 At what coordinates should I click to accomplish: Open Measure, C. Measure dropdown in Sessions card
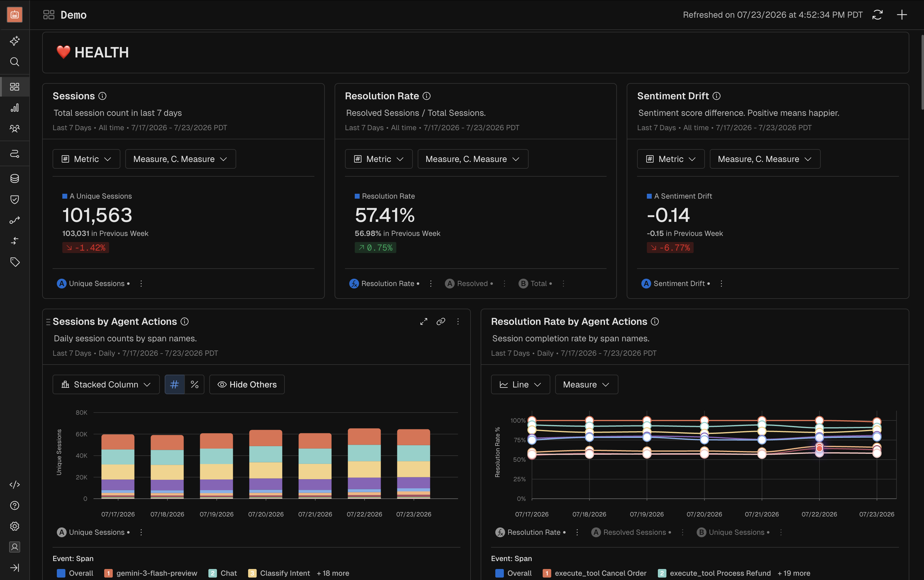click(180, 159)
